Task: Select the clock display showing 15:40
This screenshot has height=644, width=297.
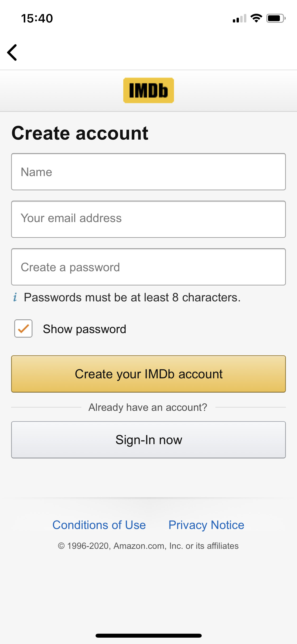Action: coord(37,18)
